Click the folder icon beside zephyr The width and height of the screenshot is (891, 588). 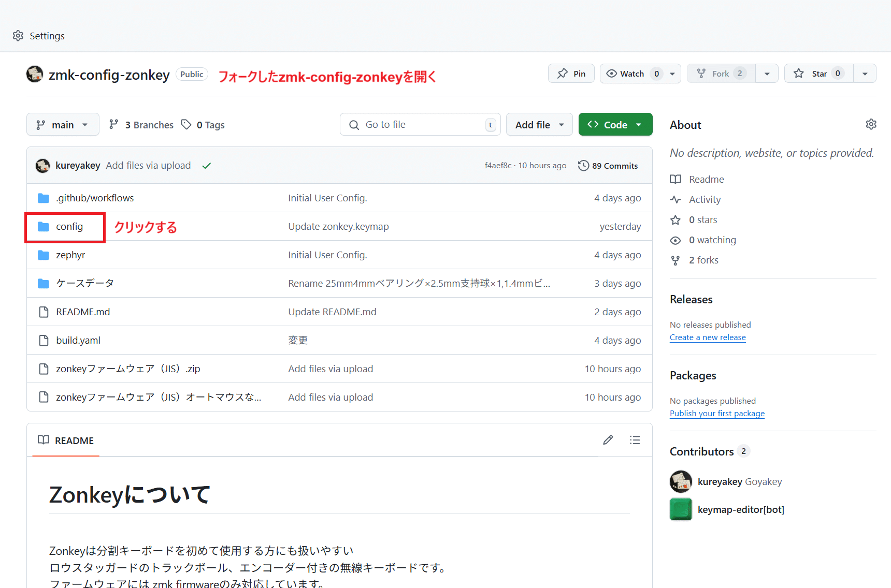coord(44,255)
